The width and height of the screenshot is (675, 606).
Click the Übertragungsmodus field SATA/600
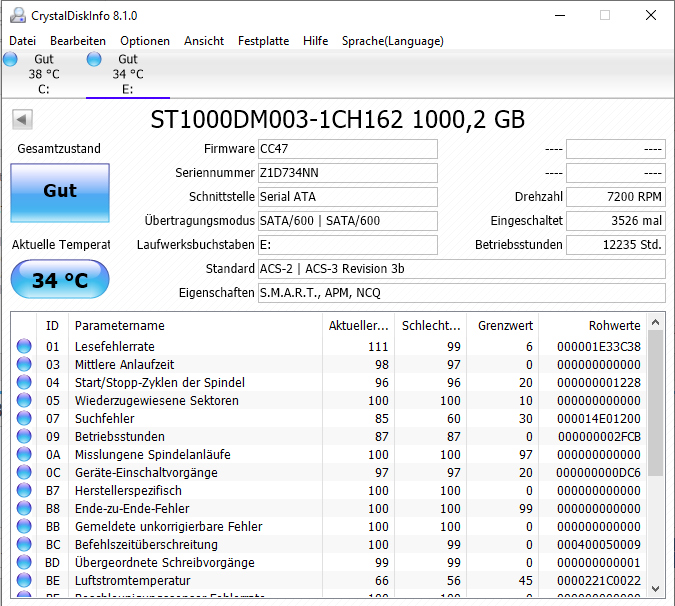pos(348,221)
